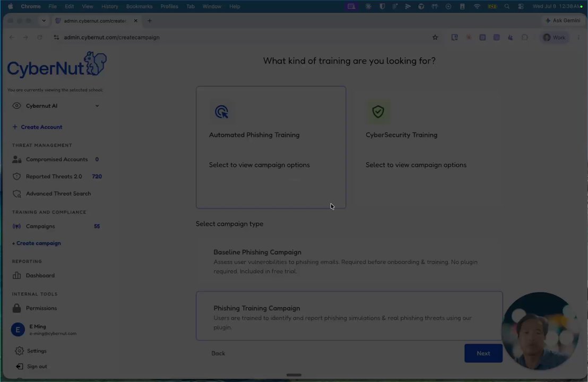
Task: Click the Dashboard bar chart icon
Action: tap(16, 275)
